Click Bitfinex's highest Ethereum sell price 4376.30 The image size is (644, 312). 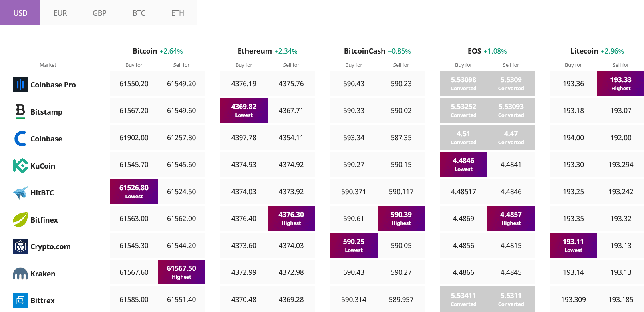tap(291, 218)
